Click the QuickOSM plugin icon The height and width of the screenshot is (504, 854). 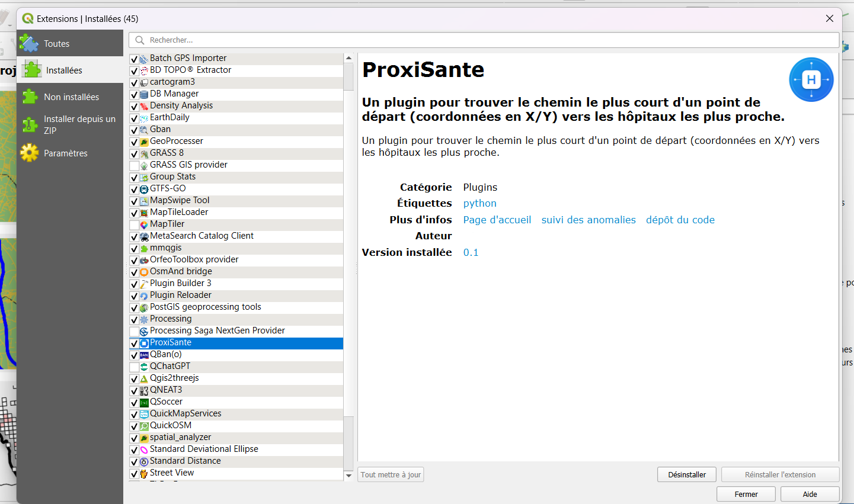(143, 426)
